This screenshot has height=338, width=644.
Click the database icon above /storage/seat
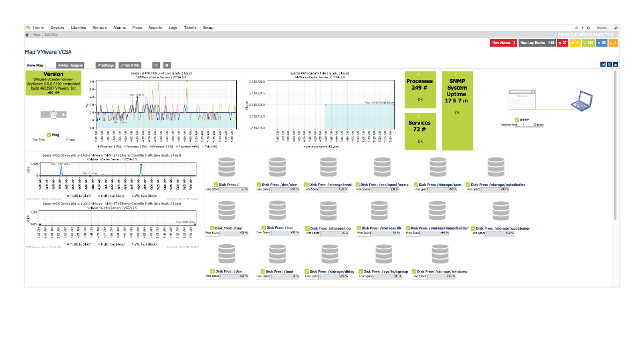point(328,167)
